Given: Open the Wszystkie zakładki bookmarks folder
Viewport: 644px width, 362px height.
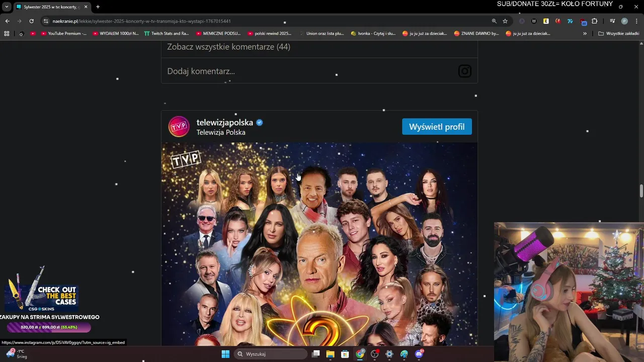Looking at the screenshot, I should (x=619, y=34).
